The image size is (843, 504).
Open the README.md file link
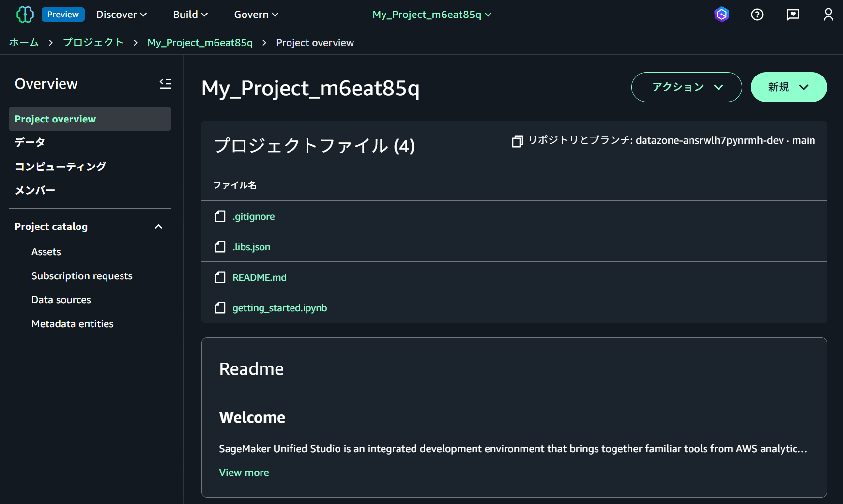260,277
